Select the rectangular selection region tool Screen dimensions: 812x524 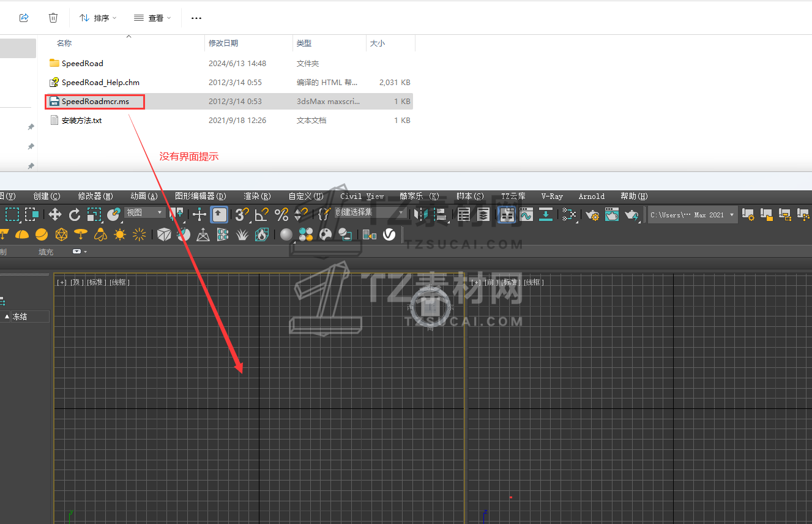pyautogui.click(x=13, y=214)
